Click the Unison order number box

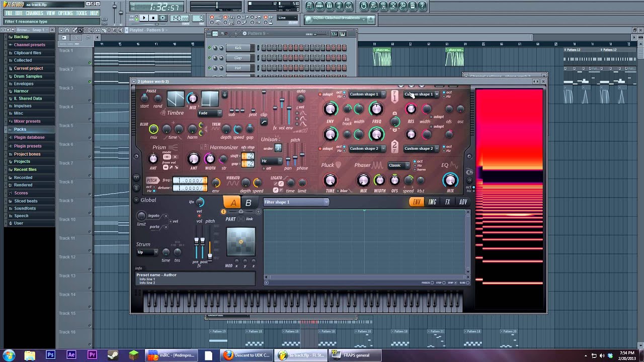(x=278, y=148)
